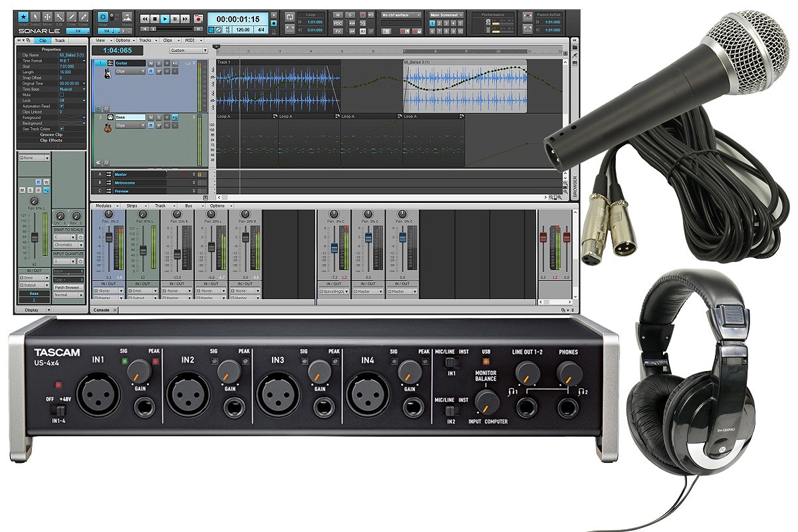Select the Smart tool in SONAR
798x532 pixels.
[x=24, y=16]
